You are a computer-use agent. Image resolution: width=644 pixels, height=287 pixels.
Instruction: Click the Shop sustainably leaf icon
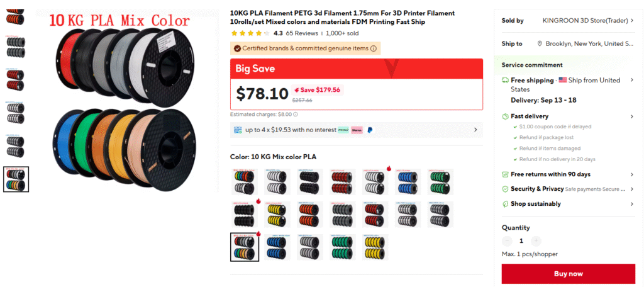(x=505, y=204)
